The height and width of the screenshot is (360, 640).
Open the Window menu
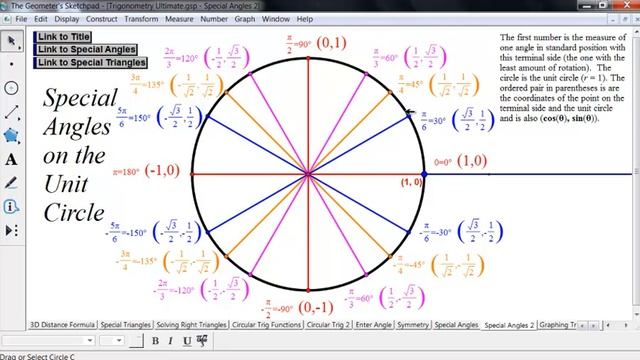[x=276, y=19]
